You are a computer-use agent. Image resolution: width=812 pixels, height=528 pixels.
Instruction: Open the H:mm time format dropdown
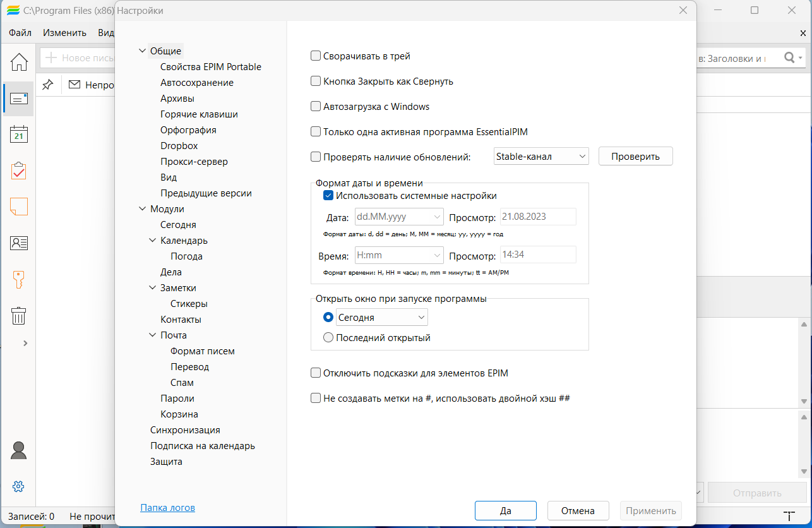(x=399, y=255)
